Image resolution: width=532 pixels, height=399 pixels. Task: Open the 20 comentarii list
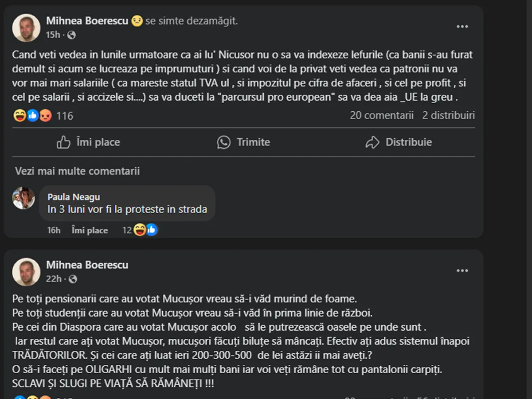(381, 116)
